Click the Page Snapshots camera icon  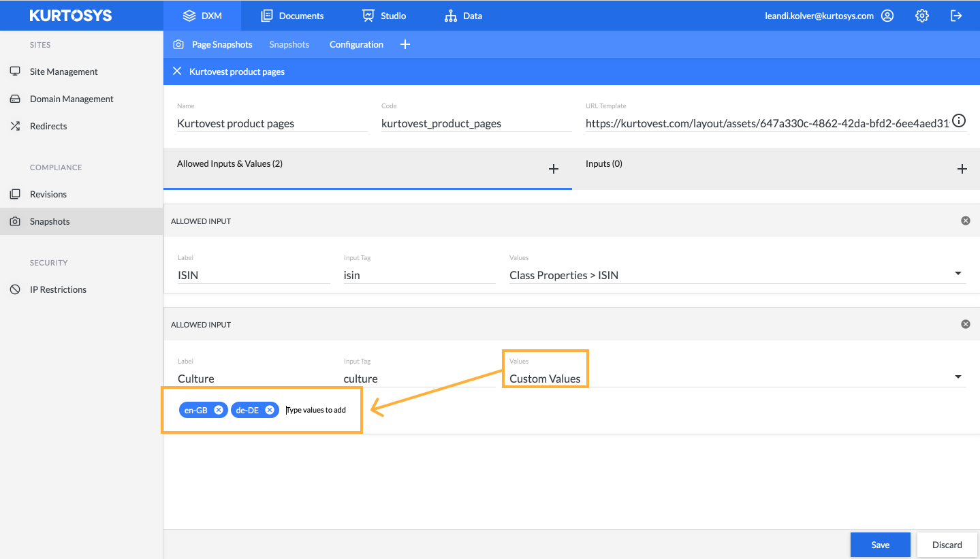pos(178,44)
